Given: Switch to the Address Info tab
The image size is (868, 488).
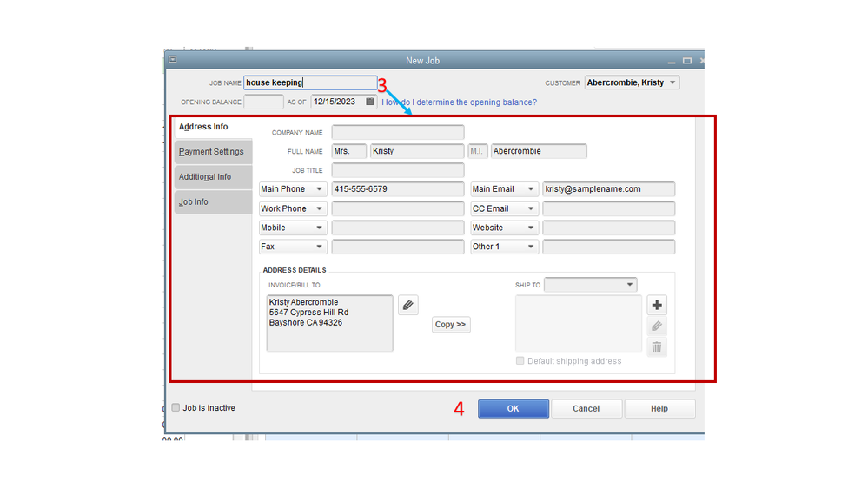Looking at the screenshot, I should click(213, 127).
